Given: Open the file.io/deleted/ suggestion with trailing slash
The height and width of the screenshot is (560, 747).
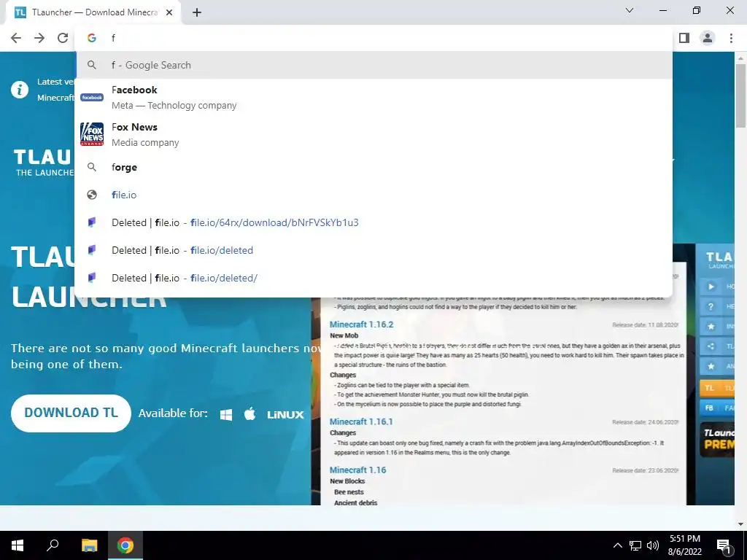Looking at the screenshot, I should pos(373,278).
